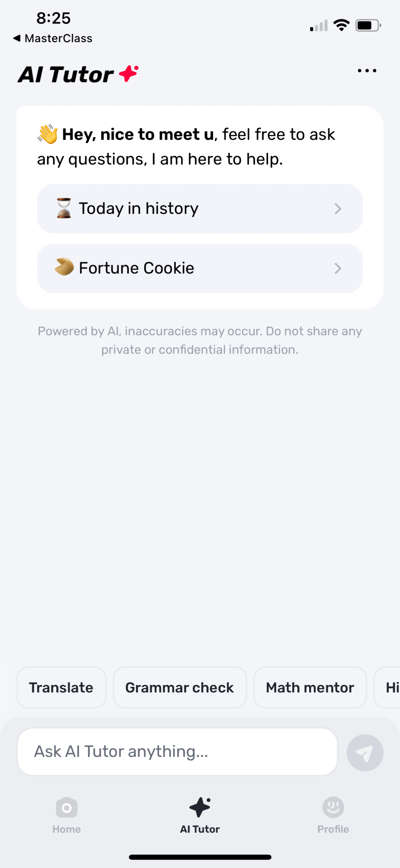Select the Translate suggestion chip
Image resolution: width=400 pixels, height=868 pixels.
point(61,688)
